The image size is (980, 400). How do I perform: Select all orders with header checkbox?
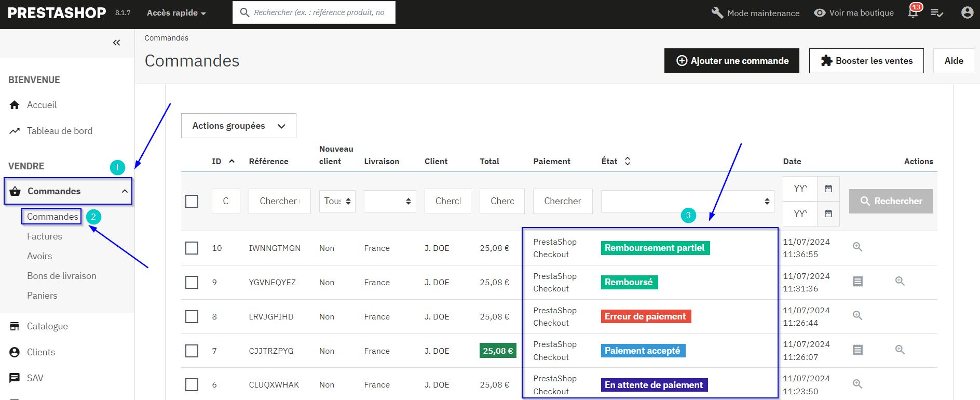pyautogui.click(x=192, y=201)
